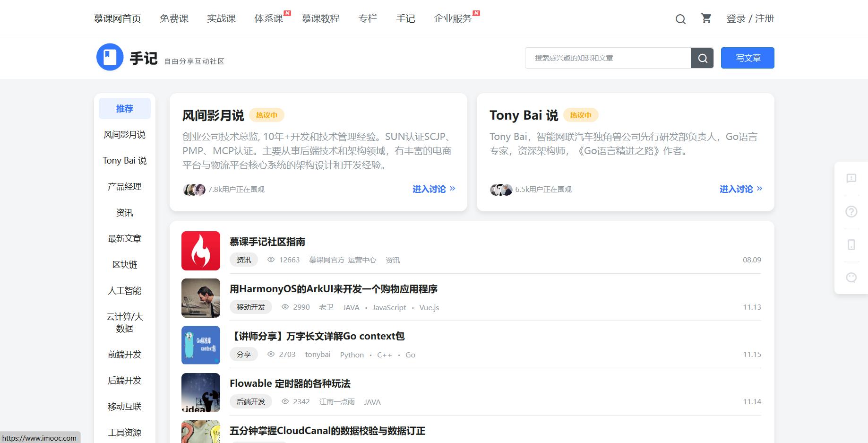Open the search magnifier in the top navbar

coord(680,19)
